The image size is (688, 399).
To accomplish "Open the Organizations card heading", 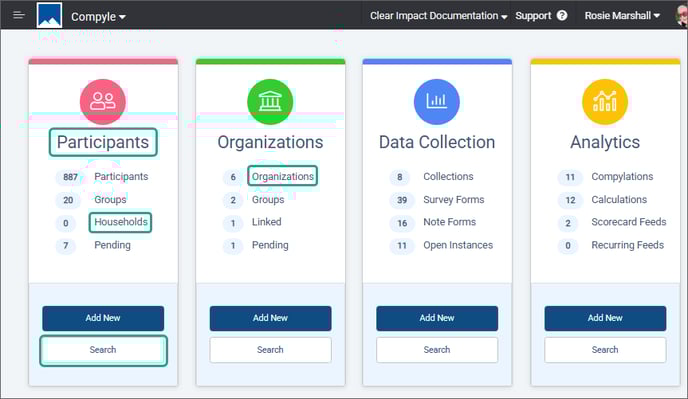I will 270,142.
